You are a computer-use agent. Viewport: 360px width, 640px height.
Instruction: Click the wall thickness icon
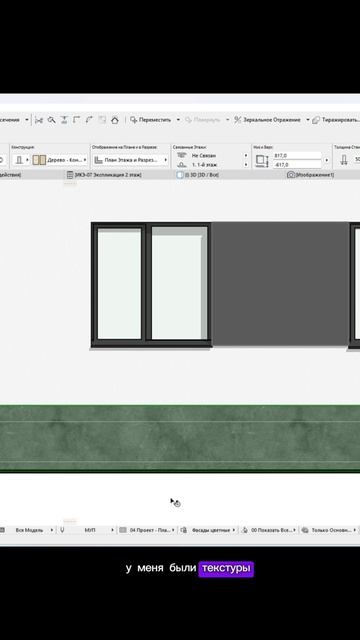[344, 160]
